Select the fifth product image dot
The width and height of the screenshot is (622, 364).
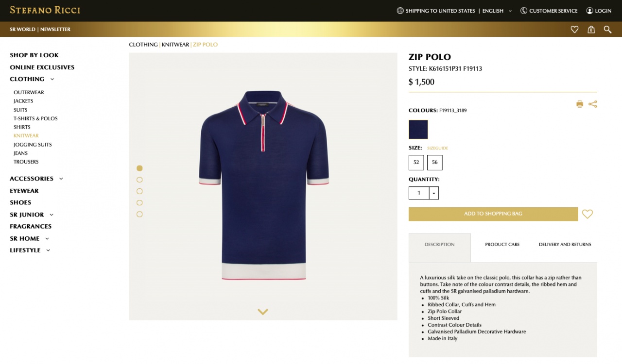139,214
